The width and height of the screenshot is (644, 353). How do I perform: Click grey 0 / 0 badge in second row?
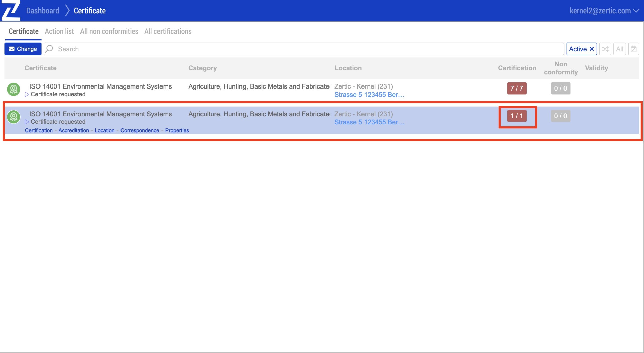point(560,116)
